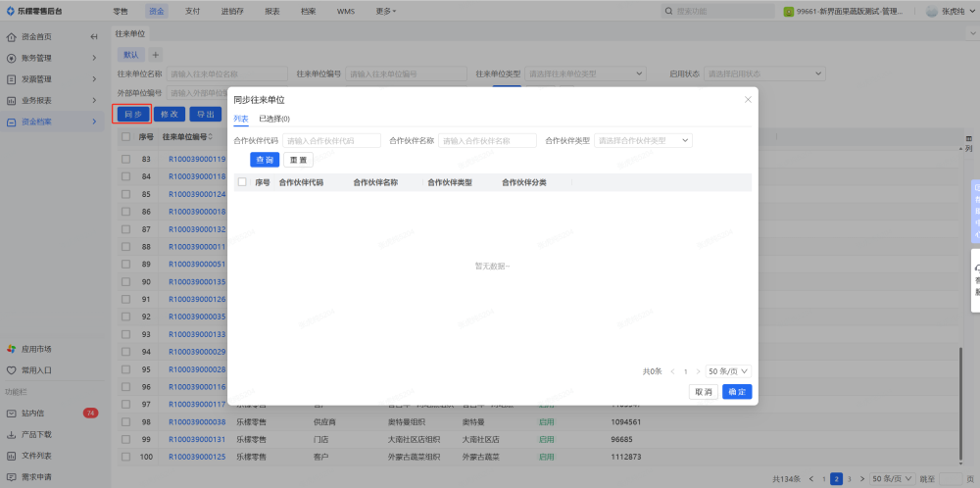Open the 50条/页 dropdown in dialog
980x488 pixels.
(728, 371)
